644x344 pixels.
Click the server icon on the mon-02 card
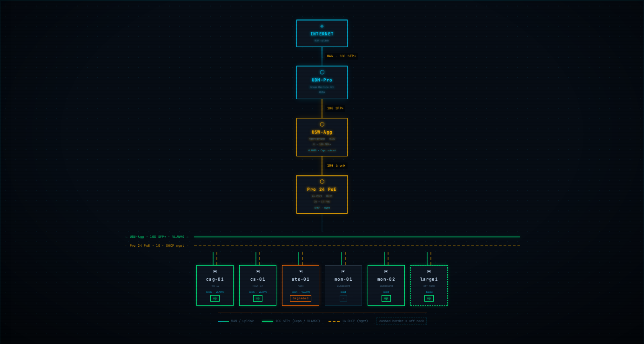pyautogui.click(x=386, y=271)
